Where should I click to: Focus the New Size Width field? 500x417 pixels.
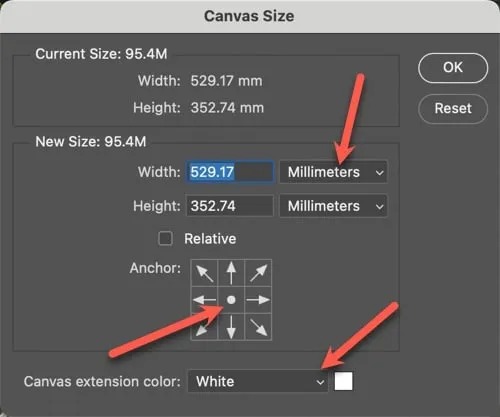pyautogui.click(x=230, y=172)
